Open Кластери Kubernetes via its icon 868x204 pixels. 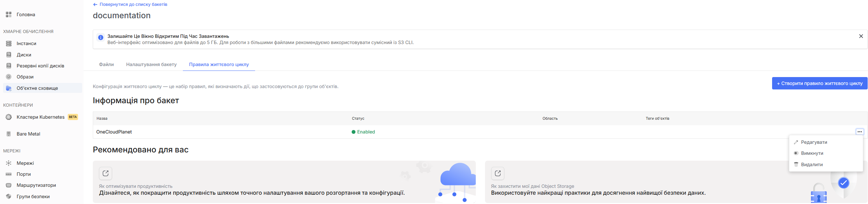[9, 117]
